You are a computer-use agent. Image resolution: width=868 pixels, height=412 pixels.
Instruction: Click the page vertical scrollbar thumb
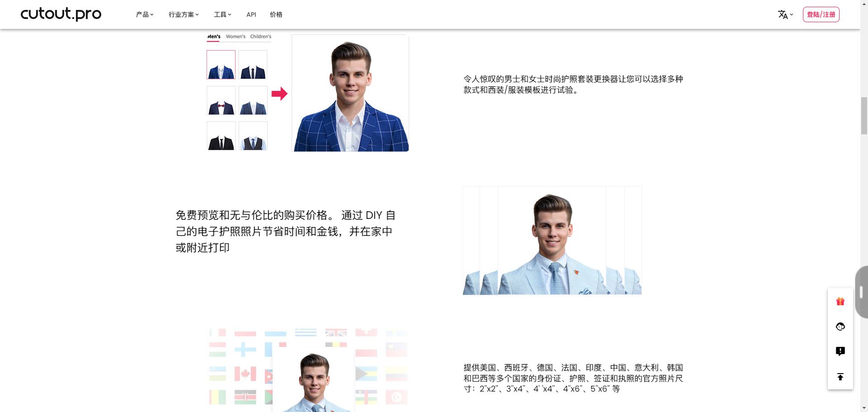tap(864, 115)
